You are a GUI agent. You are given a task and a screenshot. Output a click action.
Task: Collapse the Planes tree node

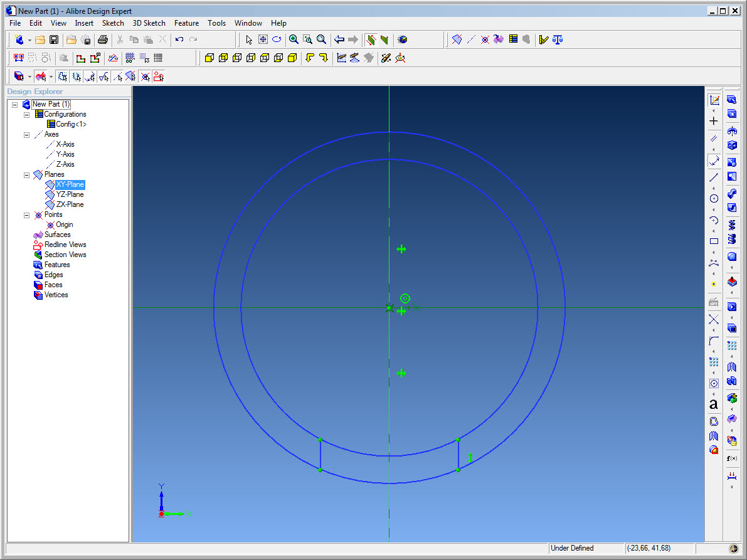(x=27, y=175)
